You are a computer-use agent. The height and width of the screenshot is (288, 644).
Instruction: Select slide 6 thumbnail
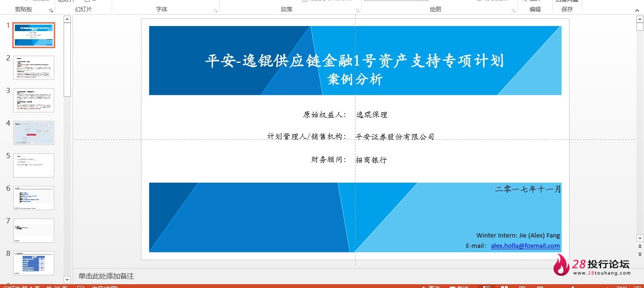tap(33, 198)
